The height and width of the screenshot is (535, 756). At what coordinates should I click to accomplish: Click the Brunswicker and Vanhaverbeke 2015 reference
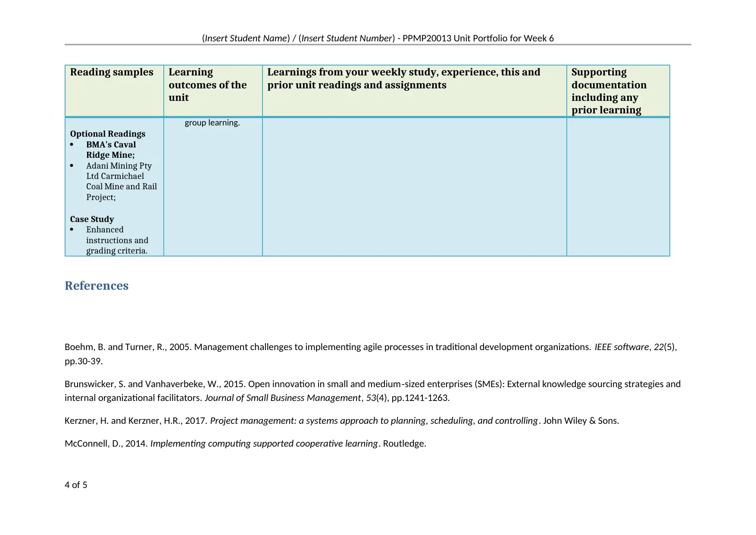click(x=372, y=391)
